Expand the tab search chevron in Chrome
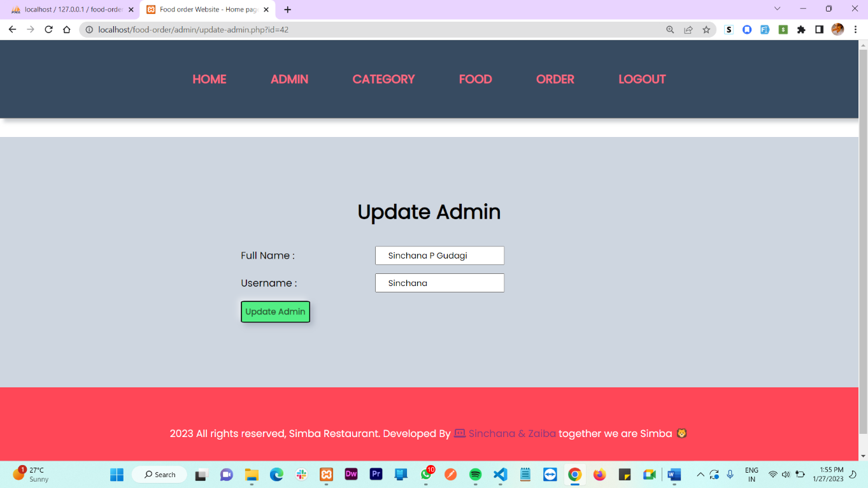This screenshot has width=868, height=488. 776,8
